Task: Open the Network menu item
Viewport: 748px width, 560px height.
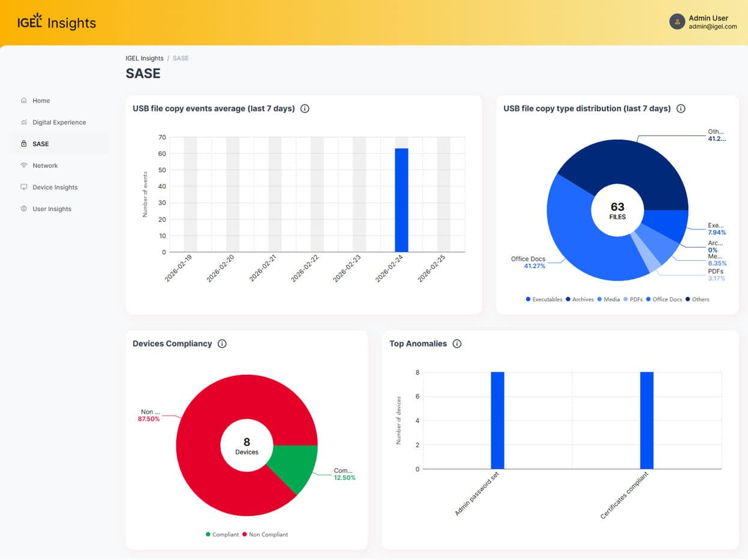Action: (45, 165)
